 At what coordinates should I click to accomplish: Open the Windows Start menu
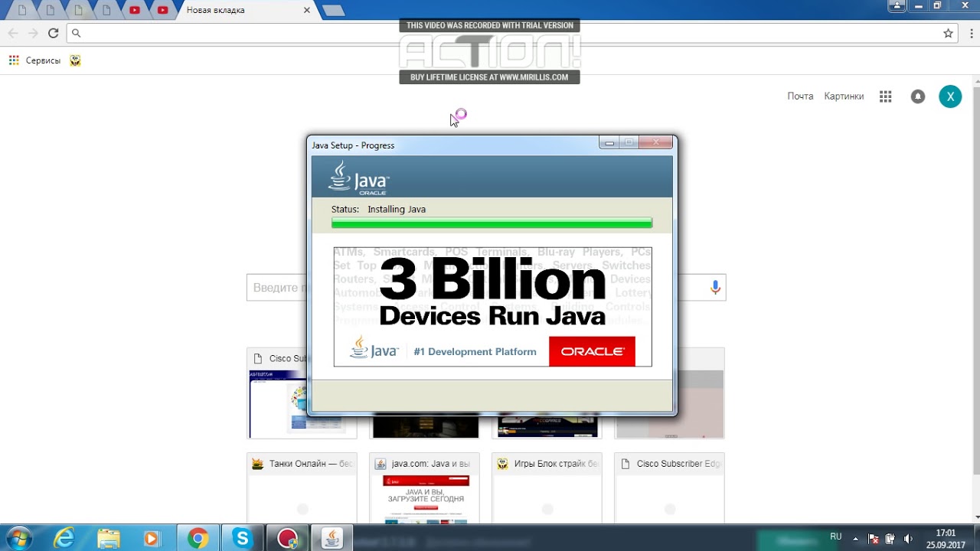click(18, 538)
